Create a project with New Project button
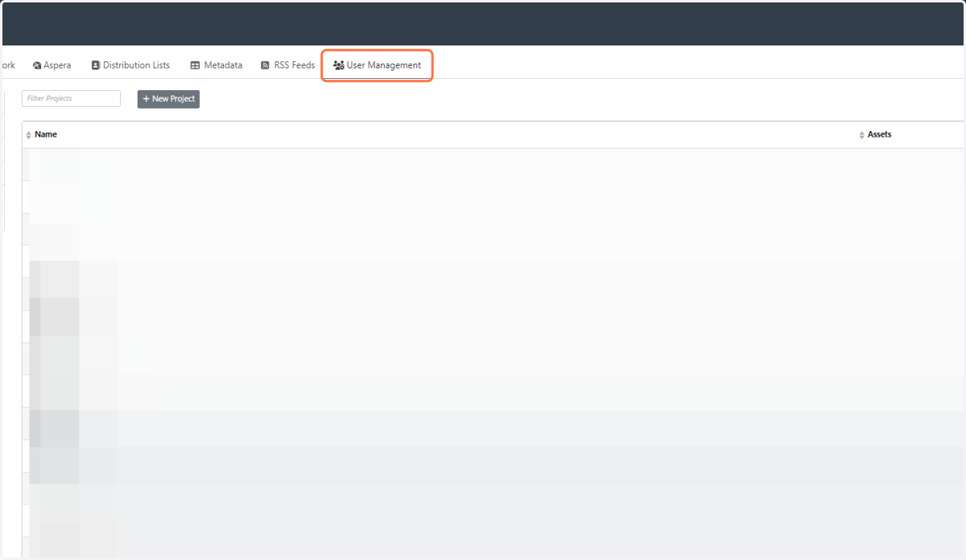Screen dimensions: 966x560 (168, 99)
